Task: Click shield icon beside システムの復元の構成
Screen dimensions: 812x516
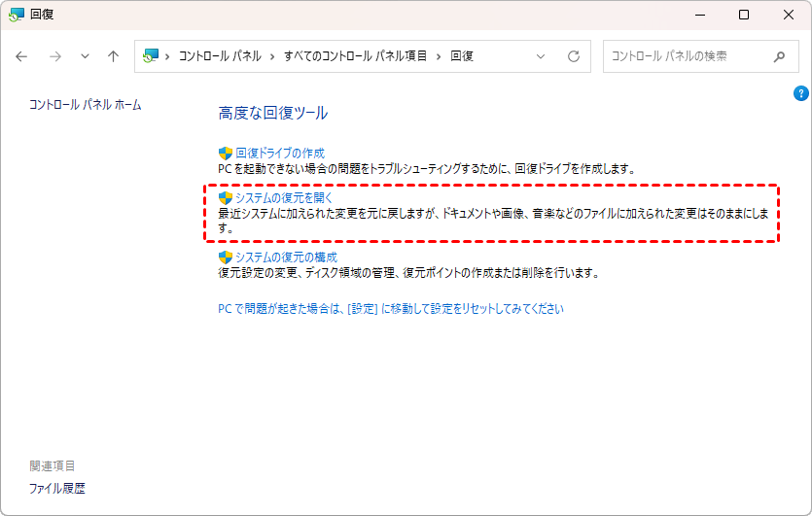Action: tap(226, 258)
